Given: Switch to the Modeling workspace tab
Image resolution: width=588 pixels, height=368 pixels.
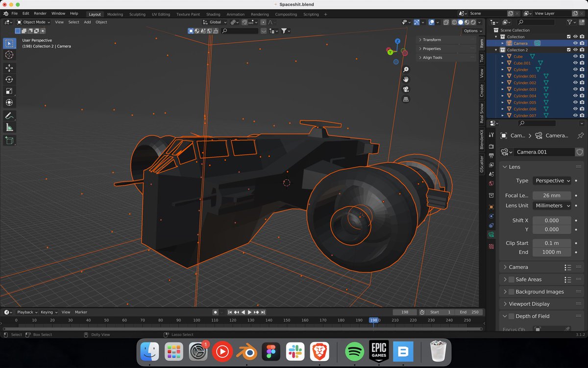Looking at the screenshot, I should coord(115,14).
